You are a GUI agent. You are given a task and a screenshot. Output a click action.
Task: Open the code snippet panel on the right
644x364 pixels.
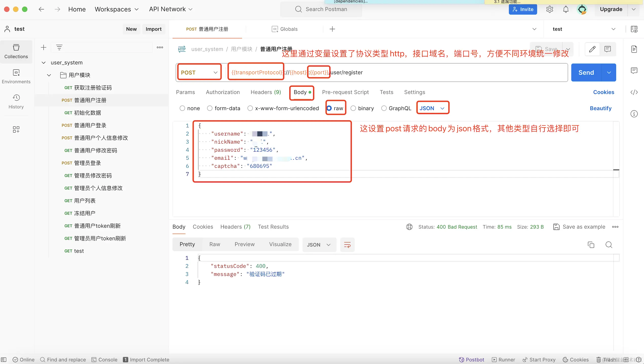(634, 92)
